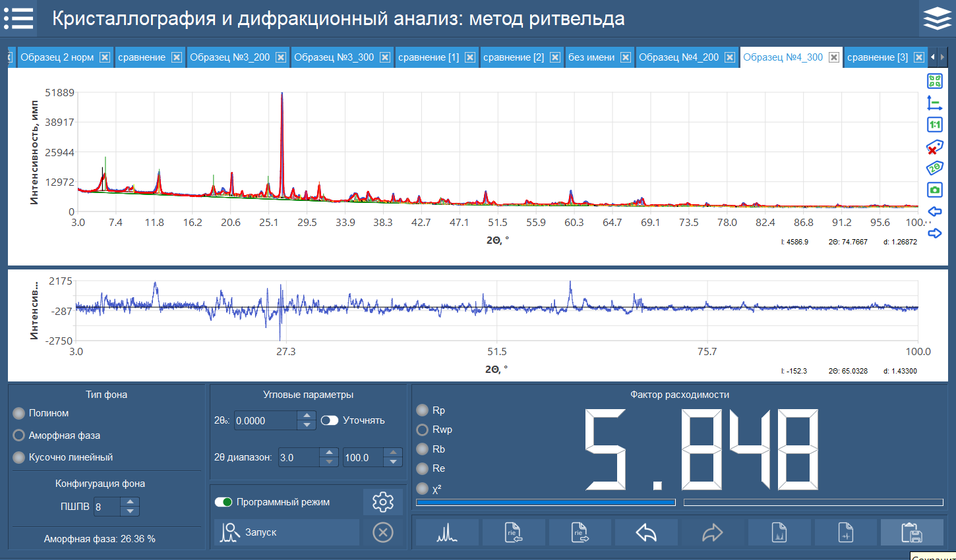Click the 2θ range start input field
The width and height of the screenshot is (956, 560).
point(299,457)
